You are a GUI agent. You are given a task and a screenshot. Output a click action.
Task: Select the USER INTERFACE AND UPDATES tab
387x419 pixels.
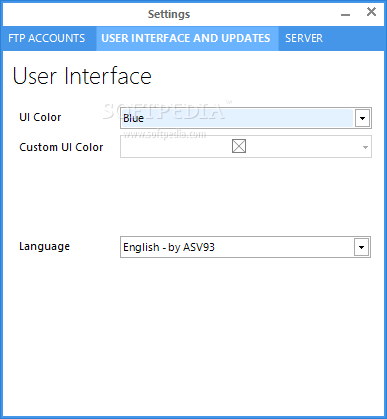tap(186, 38)
